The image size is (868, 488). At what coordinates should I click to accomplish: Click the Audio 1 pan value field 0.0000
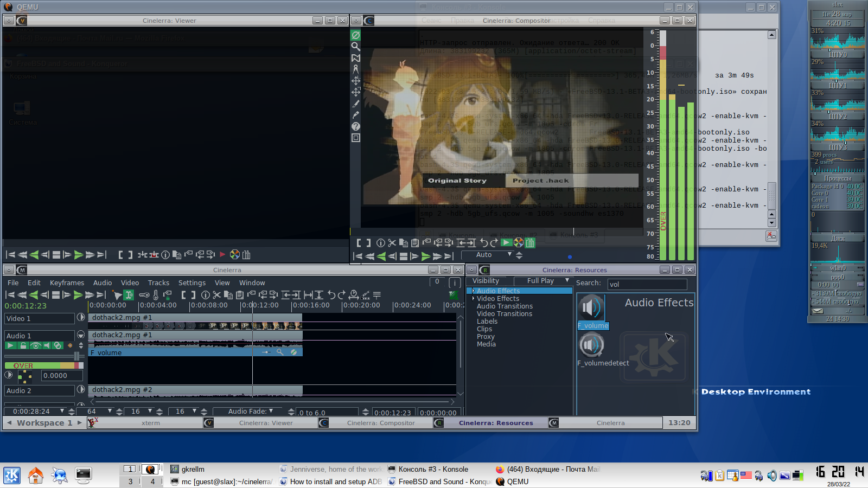click(x=62, y=376)
